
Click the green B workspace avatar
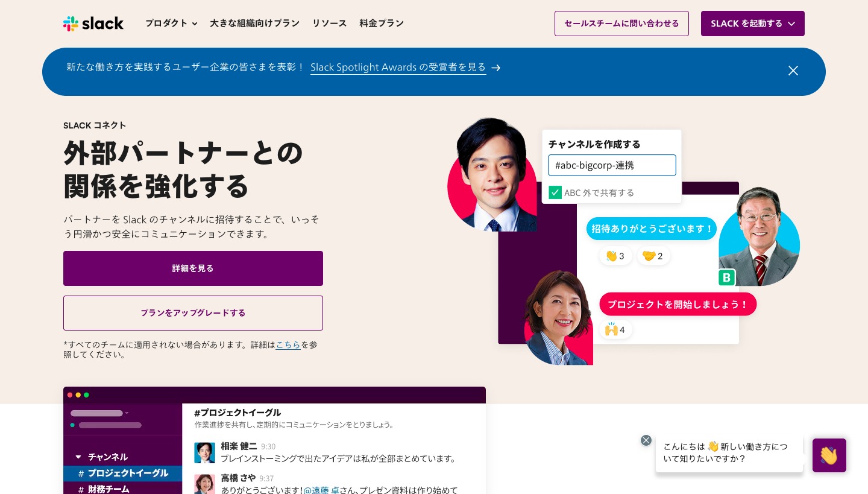point(726,277)
